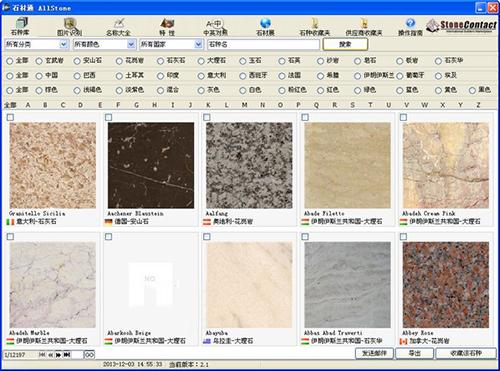Filter stones by letter Z
This screenshot has height=371, width=500.
(x=478, y=105)
